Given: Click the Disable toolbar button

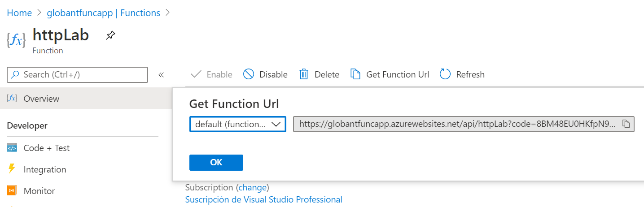Looking at the screenshot, I should pyautogui.click(x=265, y=74).
